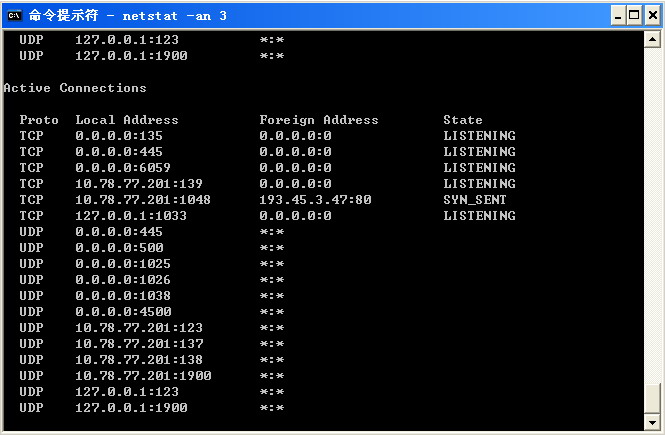This screenshot has height=435, width=665.
Task: Click UDP local address 0.0.0.0:1025
Action: point(123,264)
